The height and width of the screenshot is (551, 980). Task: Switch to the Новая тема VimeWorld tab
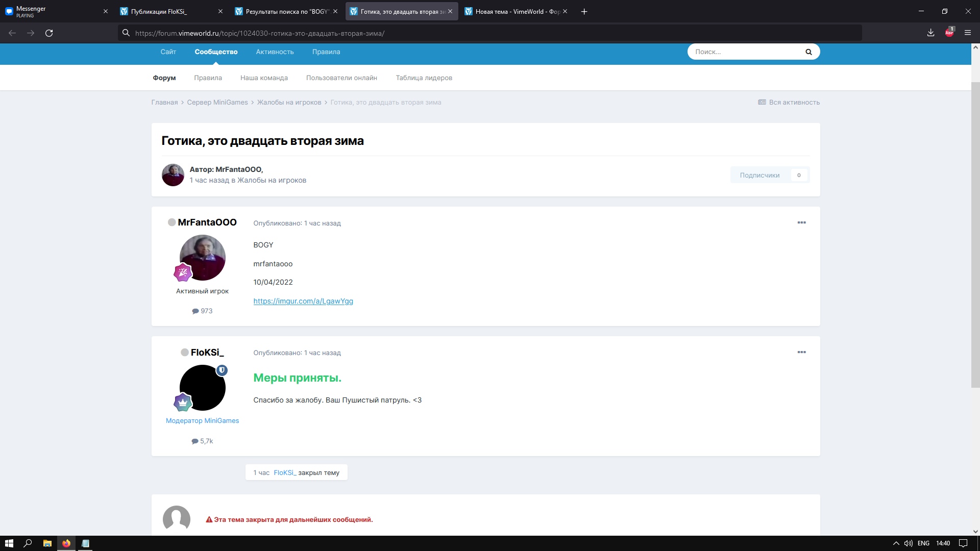tap(516, 11)
